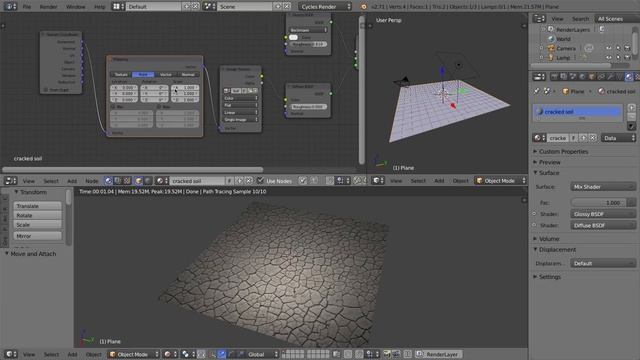Enable Min checkbox in Mapping node

pyautogui.click(x=113, y=107)
